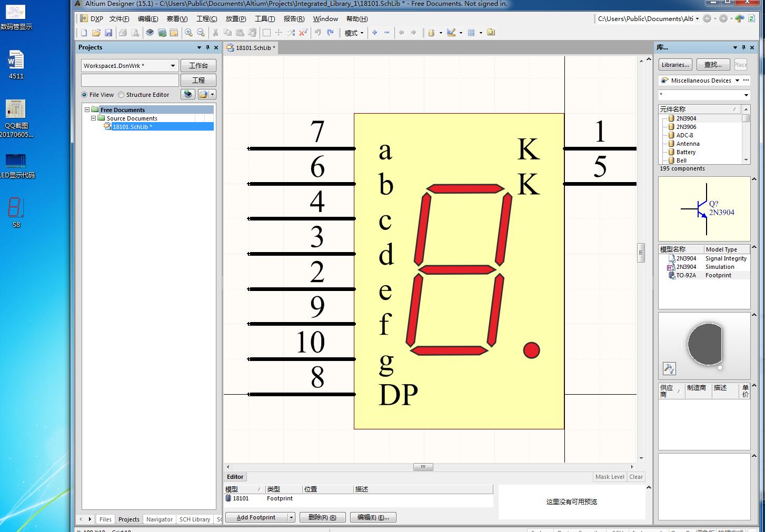Open the 放置(P) menu
The image size is (765, 532).
(x=236, y=18)
